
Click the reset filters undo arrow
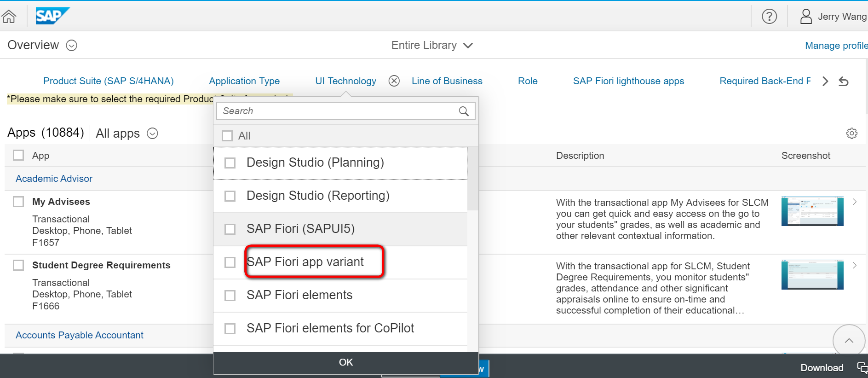click(843, 81)
